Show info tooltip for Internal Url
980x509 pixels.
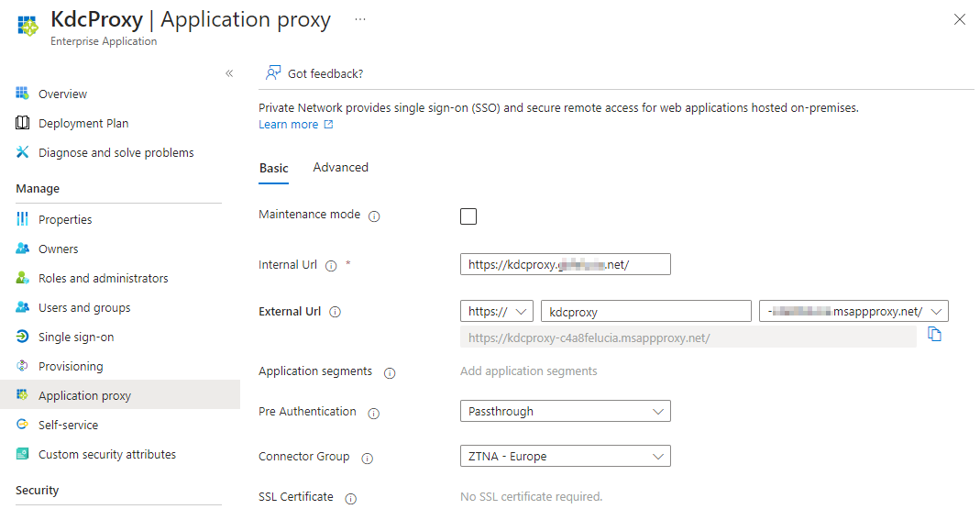[331, 266]
